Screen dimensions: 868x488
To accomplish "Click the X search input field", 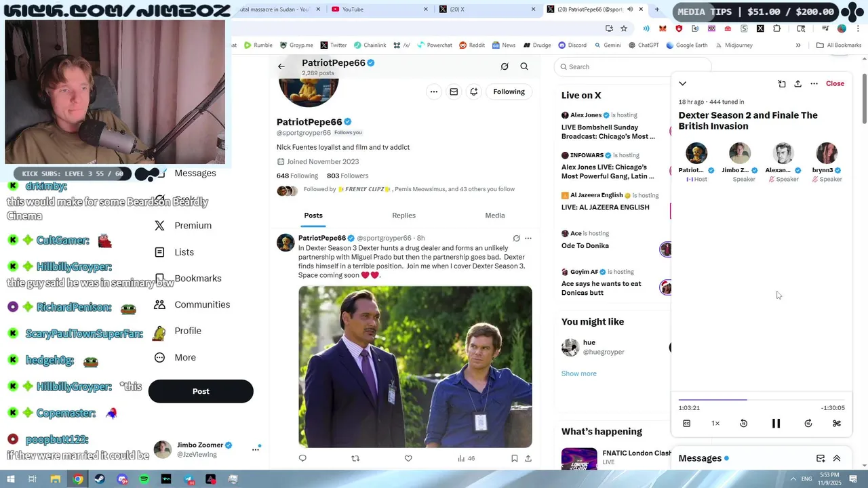I will 633,66.
